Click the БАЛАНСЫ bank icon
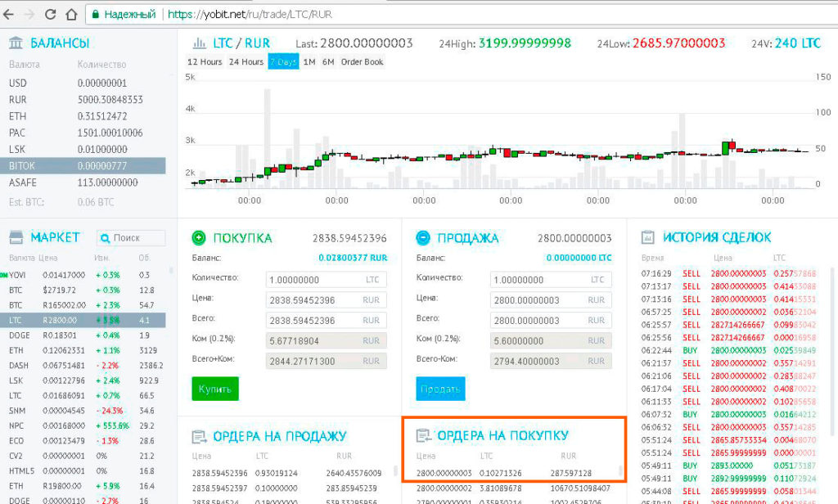The width and height of the screenshot is (838, 504). (16, 43)
